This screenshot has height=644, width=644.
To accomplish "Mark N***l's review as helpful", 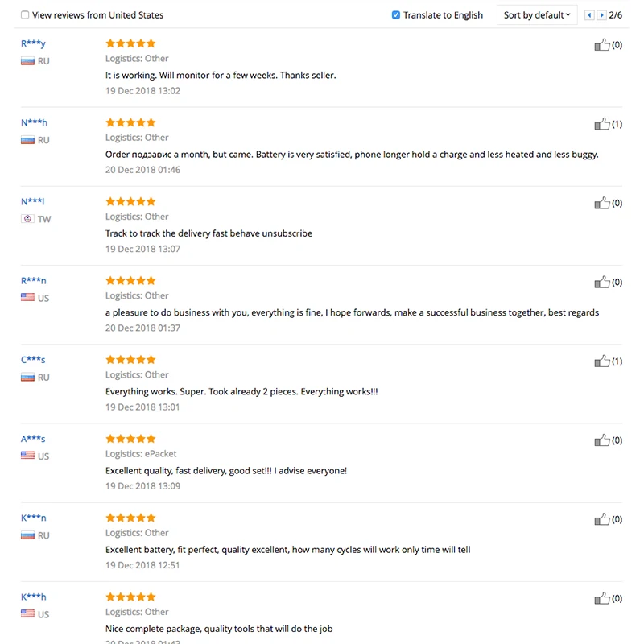I will pyautogui.click(x=601, y=203).
